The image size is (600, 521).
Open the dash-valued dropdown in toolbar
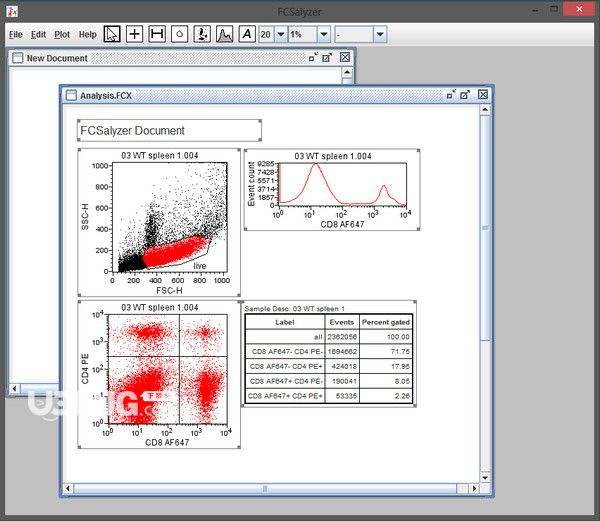coord(380,34)
